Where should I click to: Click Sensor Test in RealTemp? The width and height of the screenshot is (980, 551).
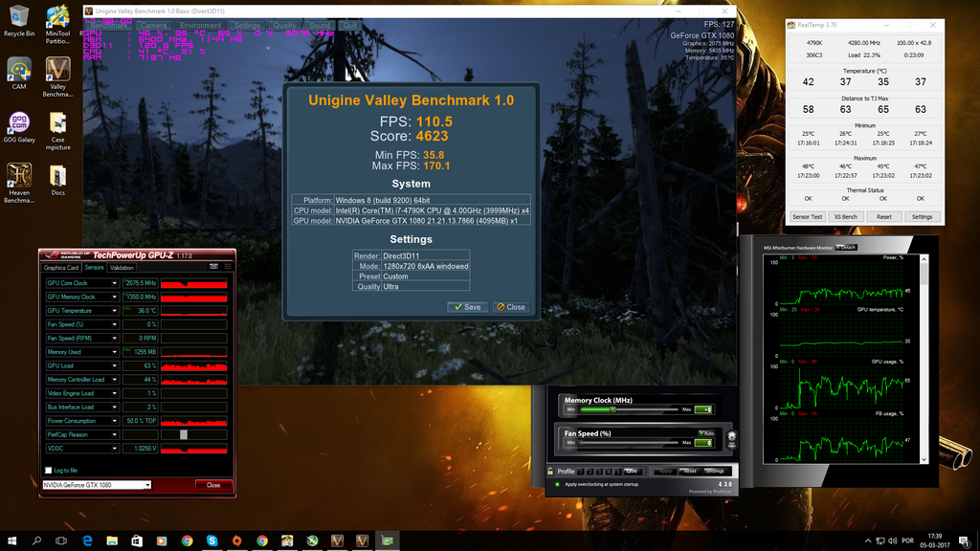pyautogui.click(x=807, y=217)
